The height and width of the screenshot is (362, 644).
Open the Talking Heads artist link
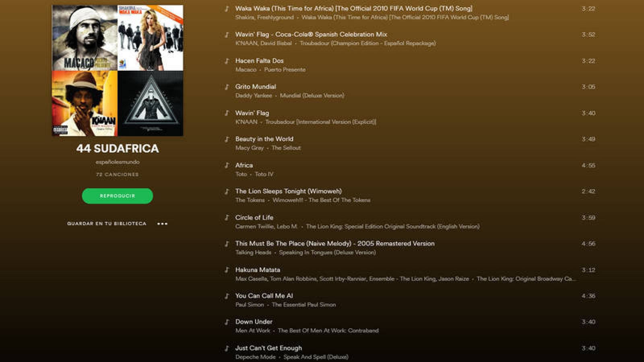coord(253,253)
